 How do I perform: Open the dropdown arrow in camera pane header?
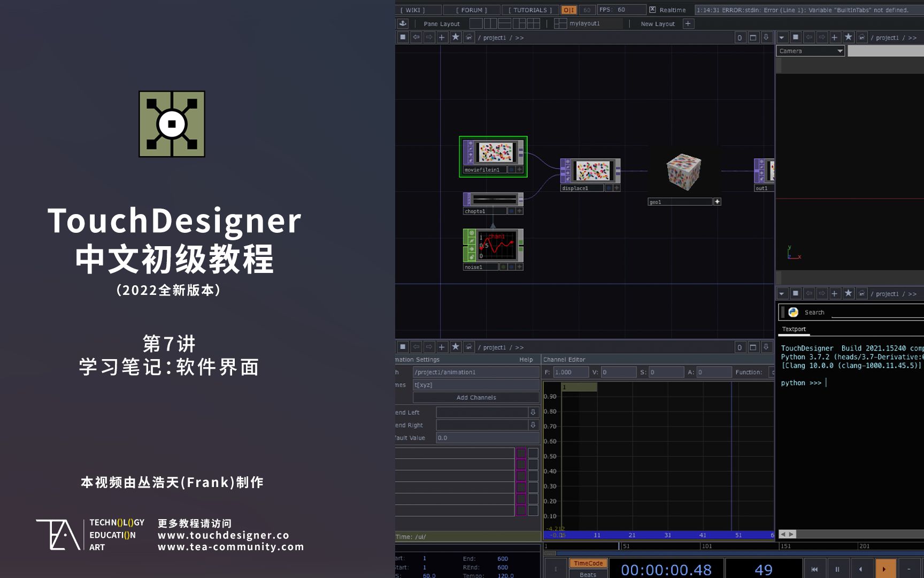tap(782, 37)
